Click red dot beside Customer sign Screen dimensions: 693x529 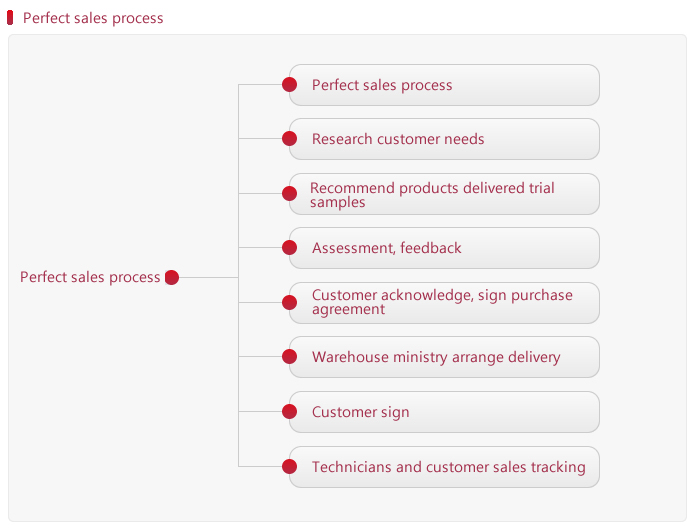tap(289, 411)
